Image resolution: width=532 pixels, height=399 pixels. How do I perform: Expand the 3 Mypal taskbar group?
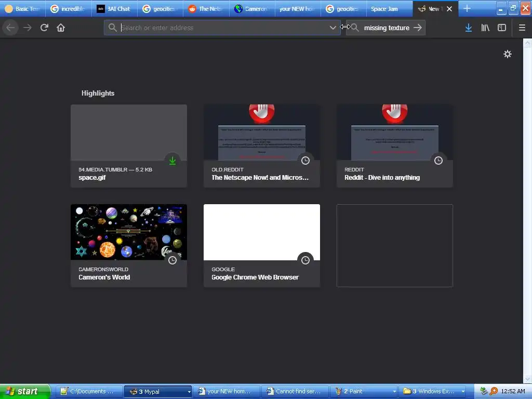[158, 392]
